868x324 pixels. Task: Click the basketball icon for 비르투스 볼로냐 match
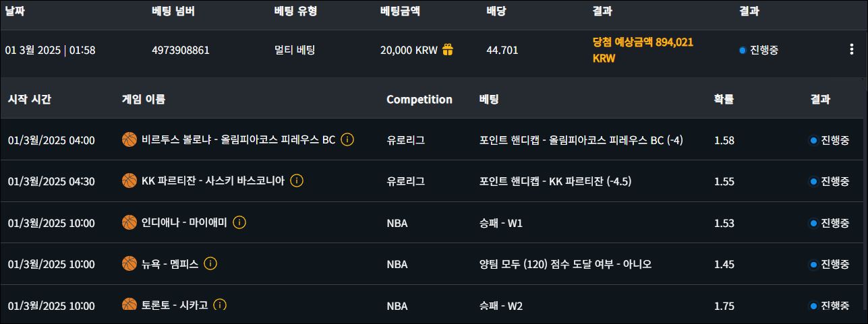pyautogui.click(x=129, y=140)
